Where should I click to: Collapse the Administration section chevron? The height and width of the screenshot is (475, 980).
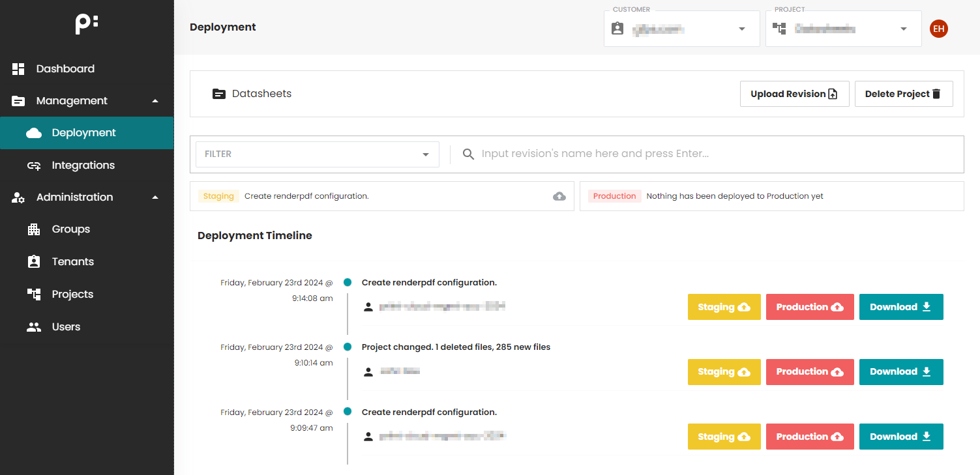155,197
